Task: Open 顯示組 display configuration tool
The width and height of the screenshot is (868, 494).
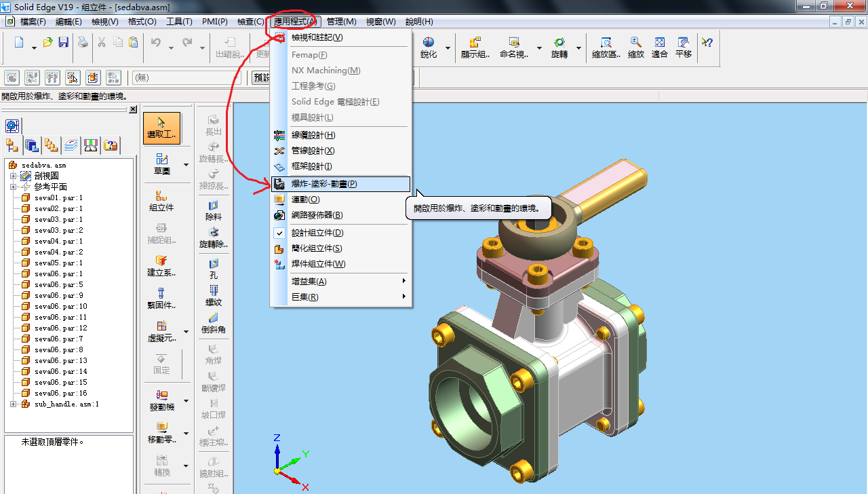Action: tap(475, 48)
